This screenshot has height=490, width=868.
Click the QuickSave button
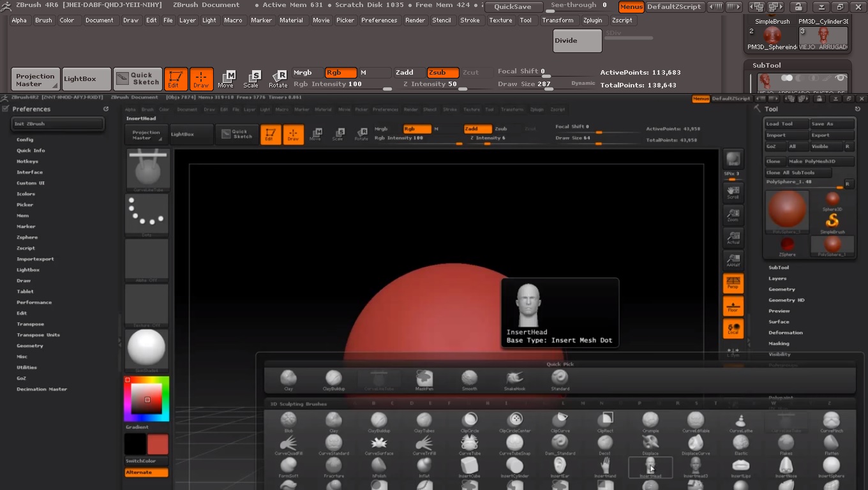pyautogui.click(x=514, y=7)
